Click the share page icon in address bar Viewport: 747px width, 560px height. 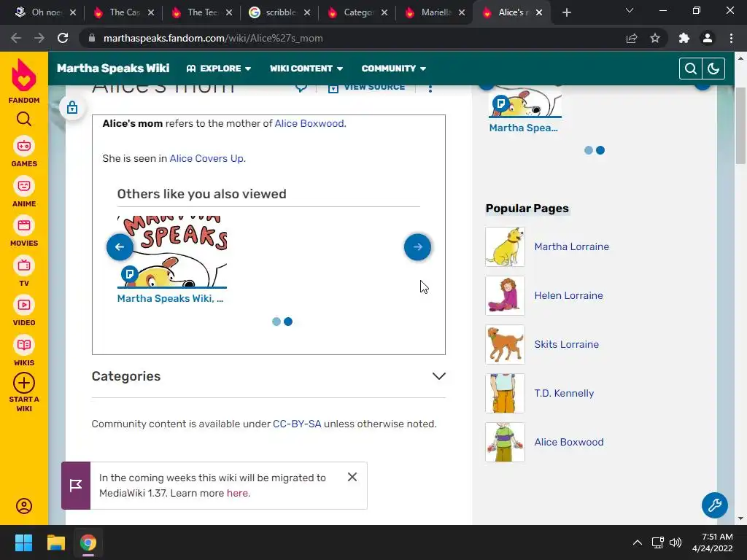632,38
